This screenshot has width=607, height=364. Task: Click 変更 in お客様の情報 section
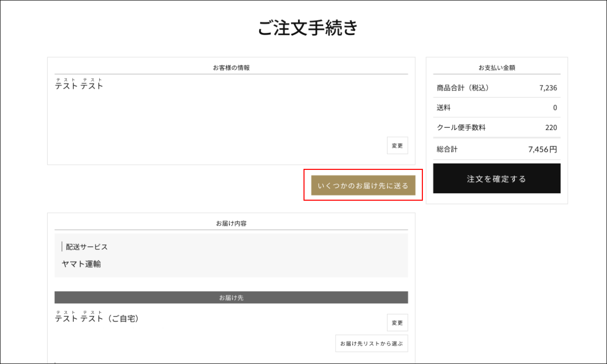click(397, 146)
